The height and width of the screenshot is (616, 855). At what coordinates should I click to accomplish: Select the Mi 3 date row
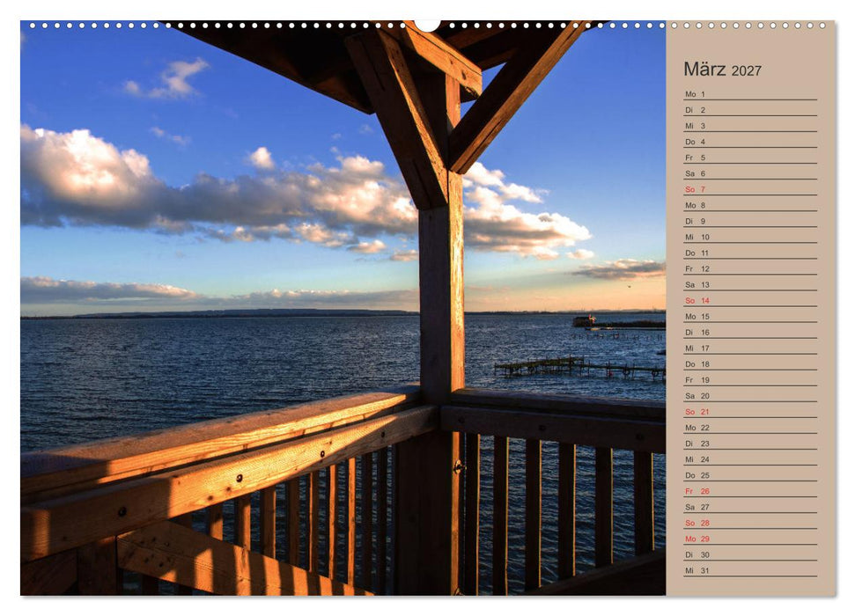pyautogui.click(x=750, y=125)
